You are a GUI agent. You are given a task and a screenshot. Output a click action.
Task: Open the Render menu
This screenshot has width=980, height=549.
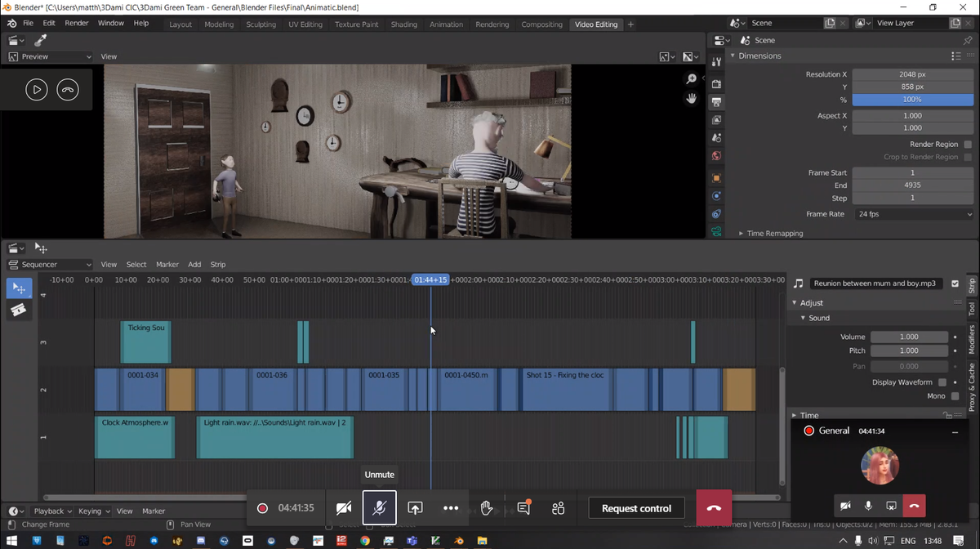coord(77,23)
